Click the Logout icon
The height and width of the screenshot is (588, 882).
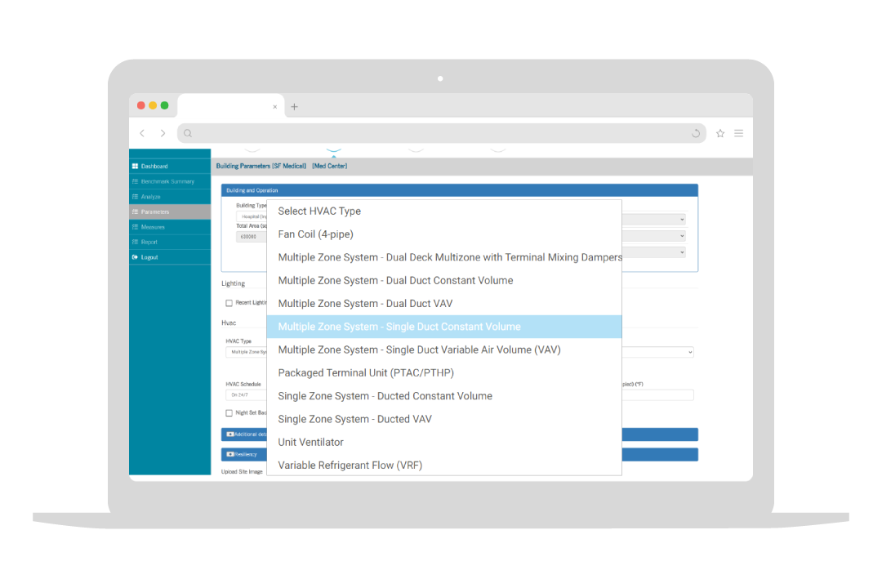point(136,256)
